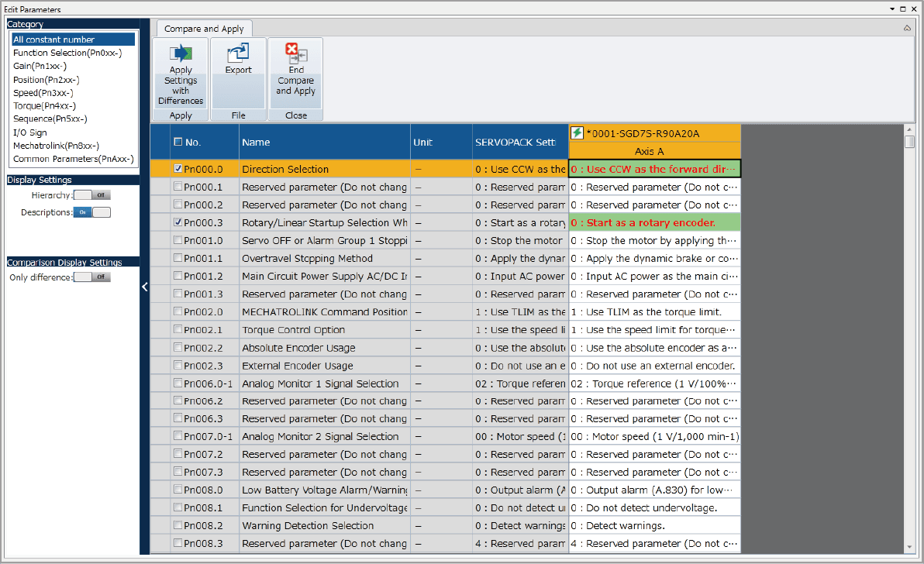924x564 pixels.
Task: Enable the Only difference switch
Action: coord(91,277)
